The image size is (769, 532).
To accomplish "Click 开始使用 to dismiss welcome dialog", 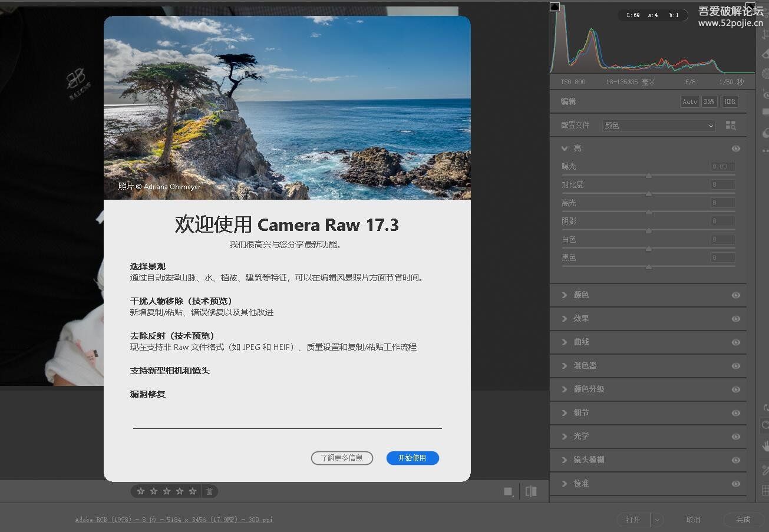I will (x=412, y=458).
